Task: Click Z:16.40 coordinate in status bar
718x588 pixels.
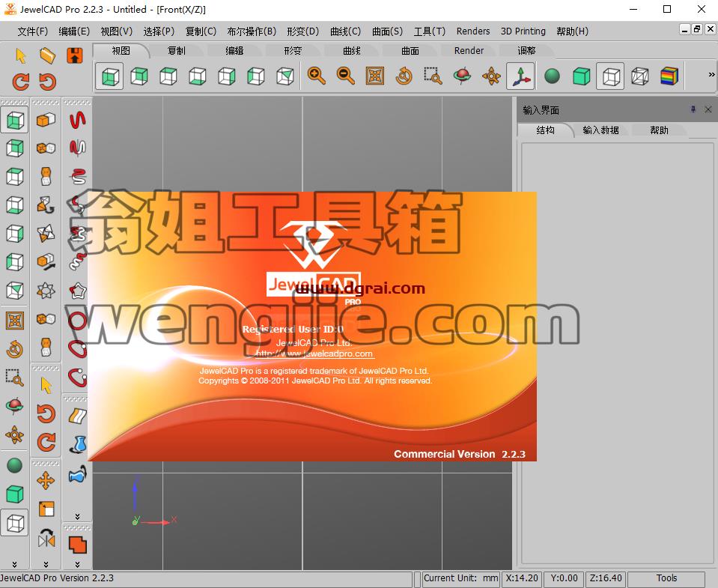Action: (606, 578)
